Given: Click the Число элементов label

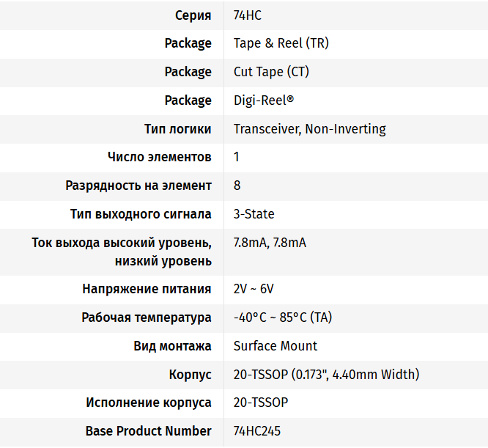Looking at the screenshot, I should [x=160, y=157].
